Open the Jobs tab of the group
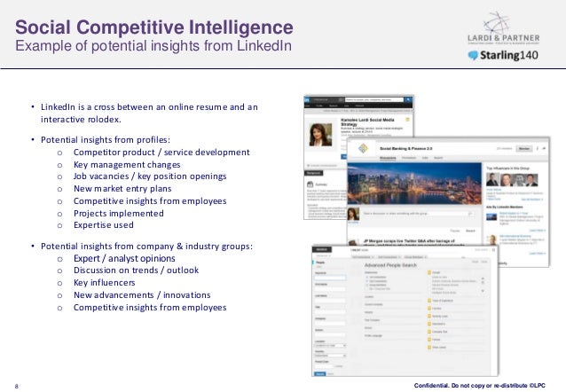The image size is (566, 392). pos(425,158)
